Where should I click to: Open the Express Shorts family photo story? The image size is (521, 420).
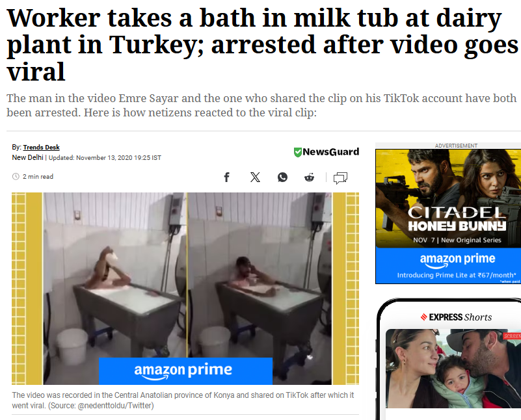(453, 368)
